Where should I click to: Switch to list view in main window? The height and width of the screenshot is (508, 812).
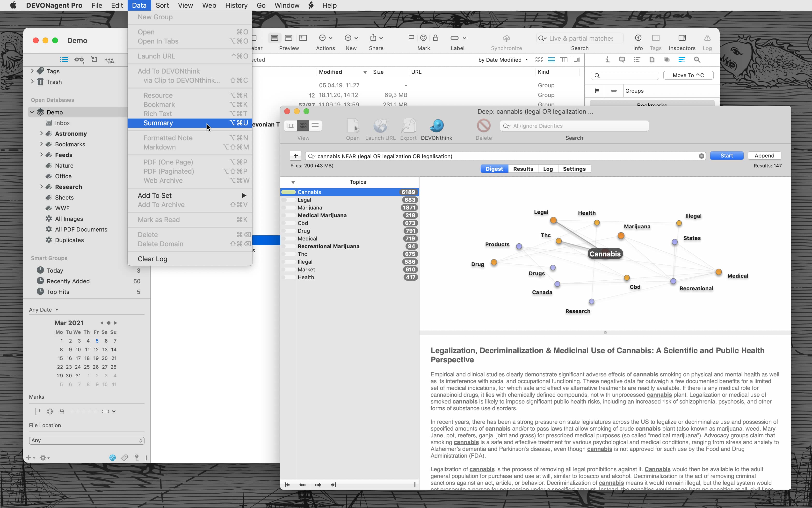click(551, 60)
